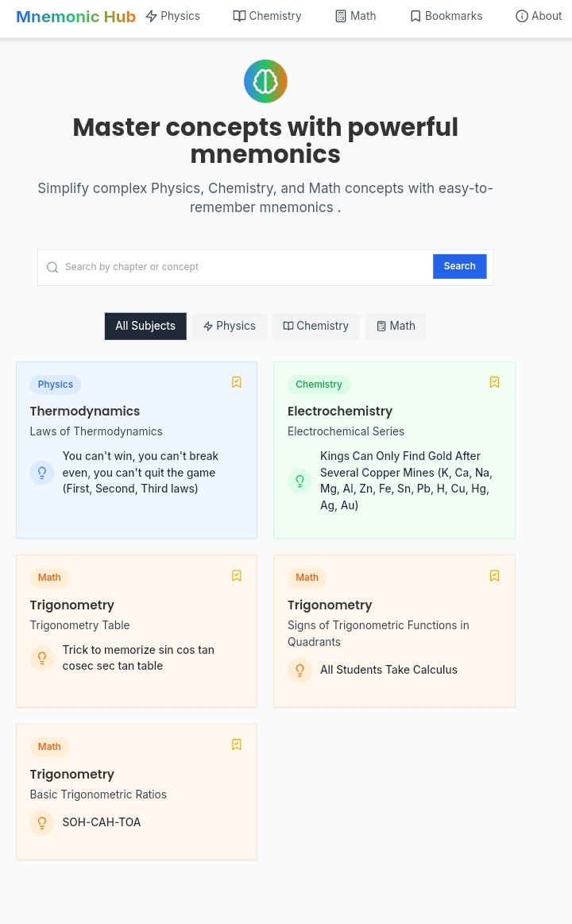The width and height of the screenshot is (572, 924).
Task: Click lightbulb icon in Electrochemistry card
Action: tap(300, 481)
